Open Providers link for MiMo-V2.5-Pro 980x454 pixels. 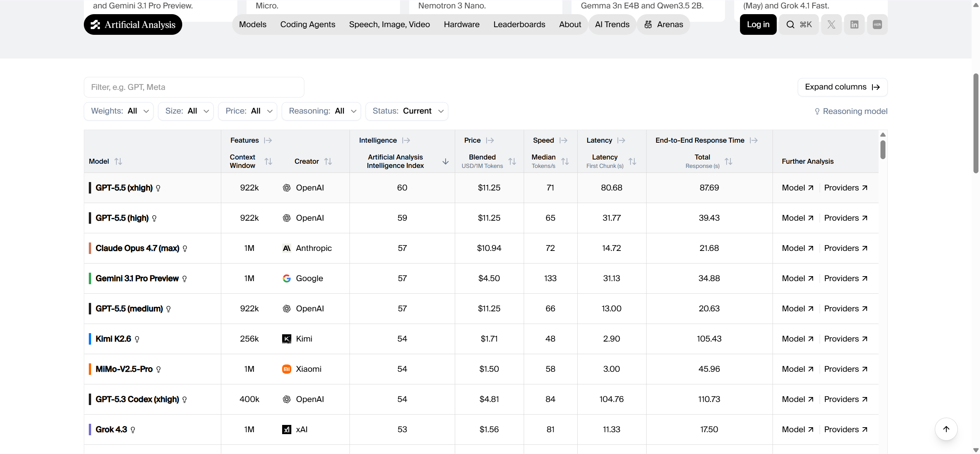tap(846, 369)
